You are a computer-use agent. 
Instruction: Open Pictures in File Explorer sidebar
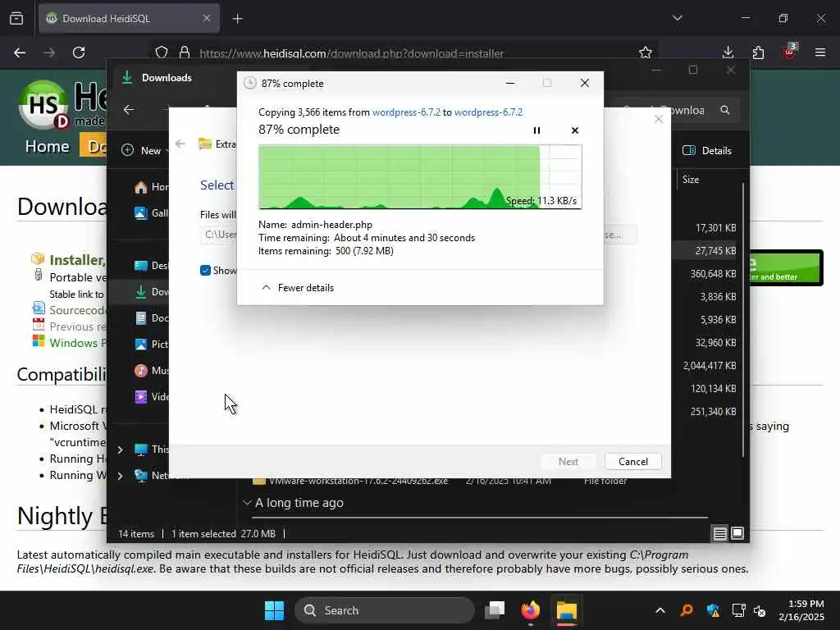(x=151, y=344)
